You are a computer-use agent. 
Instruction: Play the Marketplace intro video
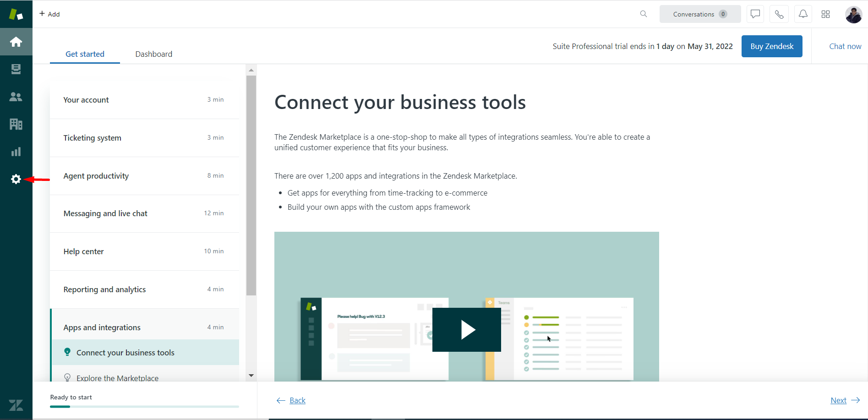pyautogui.click(x=467, y=330)
